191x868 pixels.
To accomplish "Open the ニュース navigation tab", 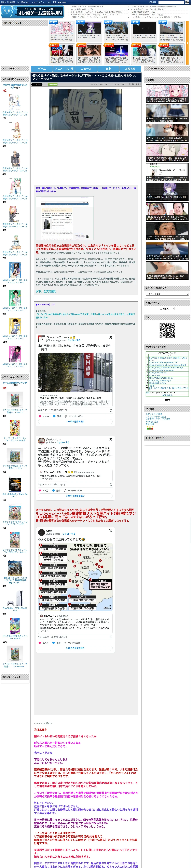I will pyautogui.click(x=86, y=69).
